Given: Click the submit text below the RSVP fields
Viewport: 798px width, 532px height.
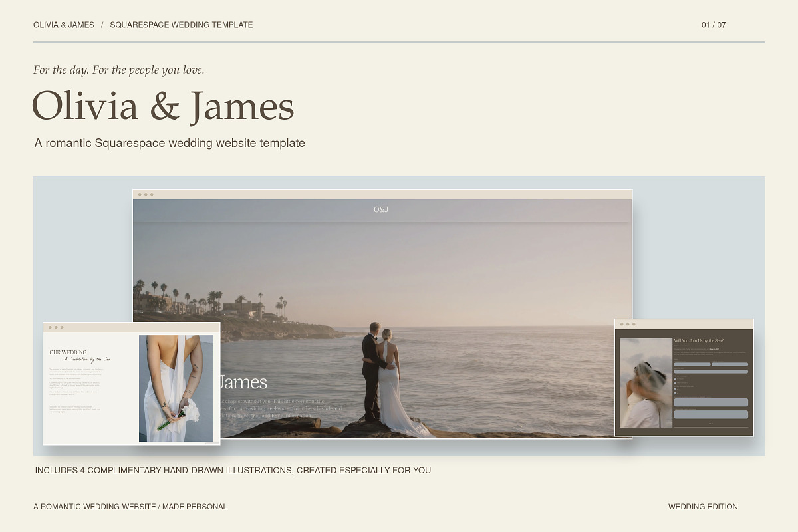Looking at the screenshot, I should click(x=711, y=424).
